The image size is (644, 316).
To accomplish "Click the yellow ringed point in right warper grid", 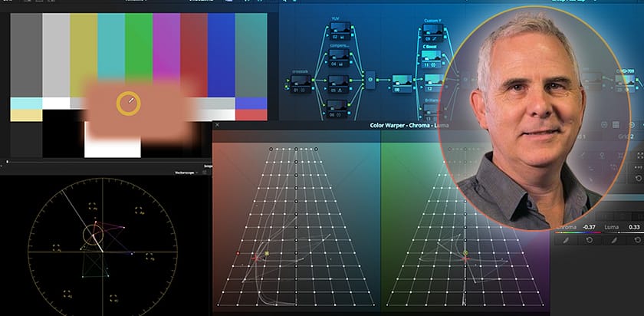I will 465,253.
